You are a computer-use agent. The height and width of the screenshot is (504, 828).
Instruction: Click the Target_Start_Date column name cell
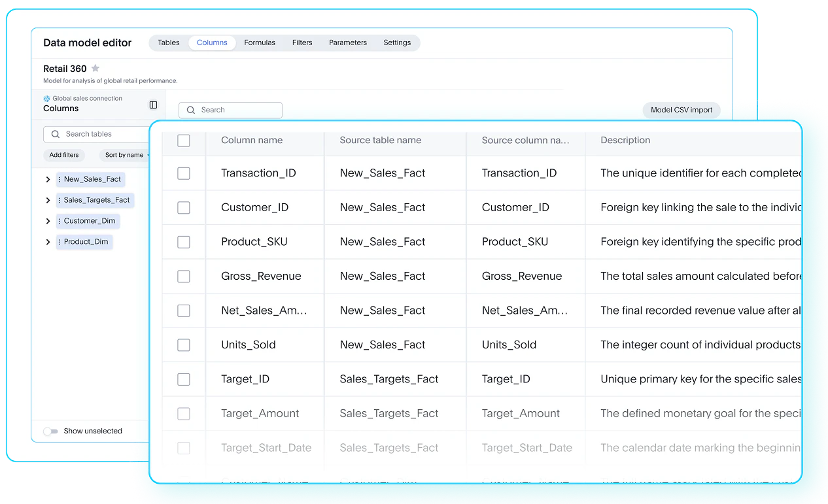pyautogui.click(x=266, y=448)
